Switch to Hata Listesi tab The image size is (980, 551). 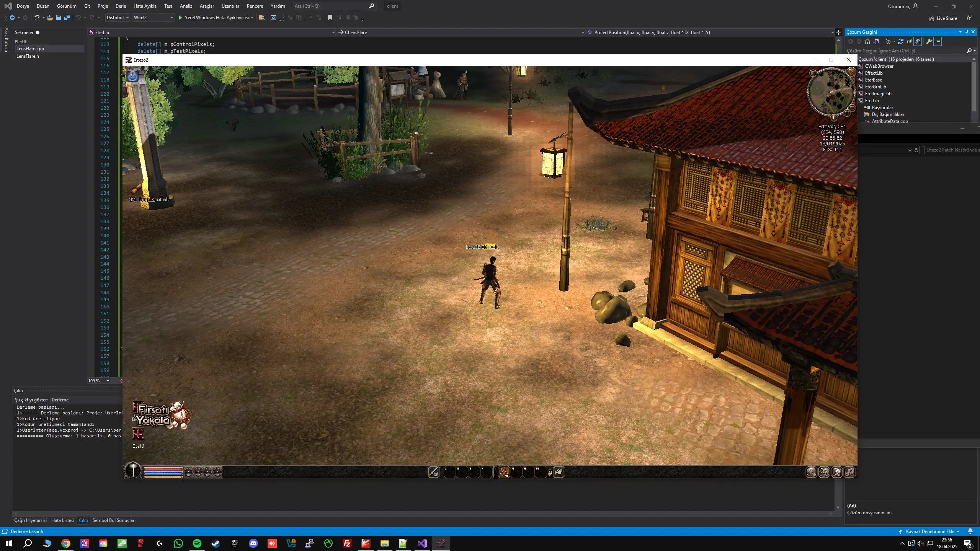click(63, 520)
